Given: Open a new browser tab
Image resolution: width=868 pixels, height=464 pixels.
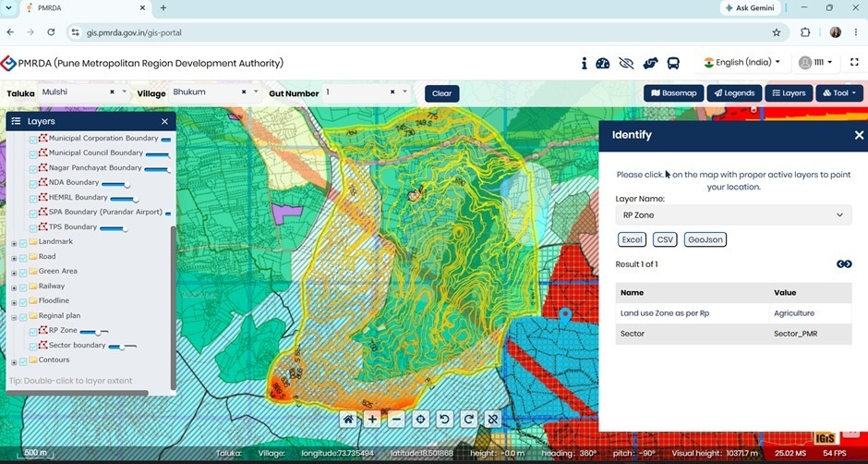Looking at the screenshot, I should [x=163, y=7].
